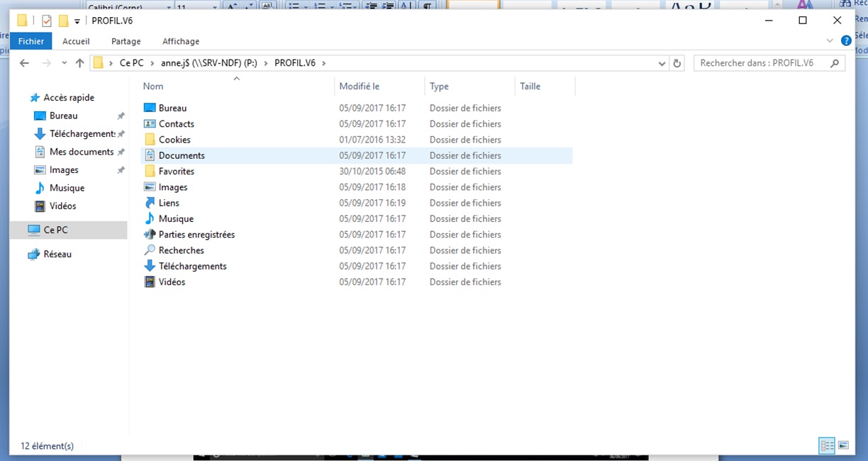The image size is (868, 461).
Task: Open the address bar history dropdown
Action: tap(662, 63)
